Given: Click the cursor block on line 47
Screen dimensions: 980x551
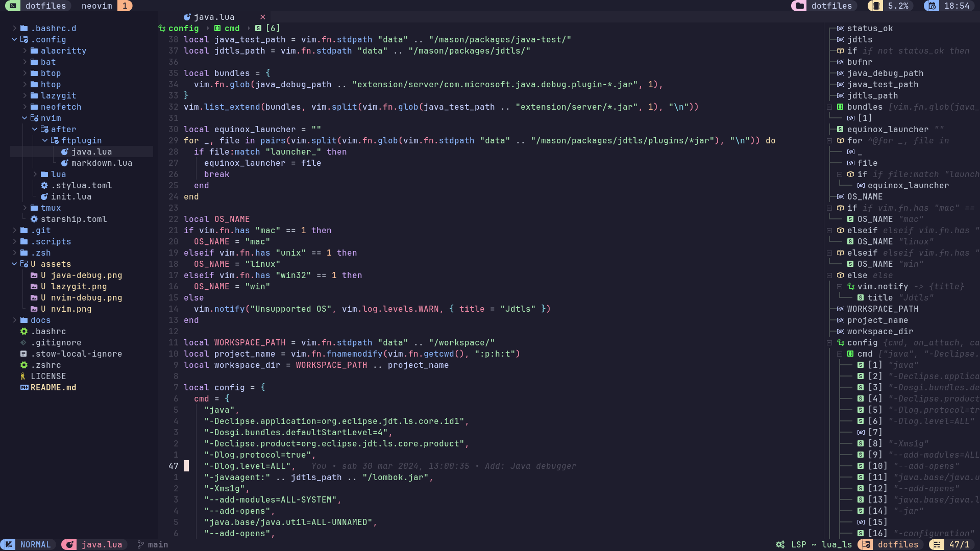Looking at the screenshot, I should click(186, 466).
